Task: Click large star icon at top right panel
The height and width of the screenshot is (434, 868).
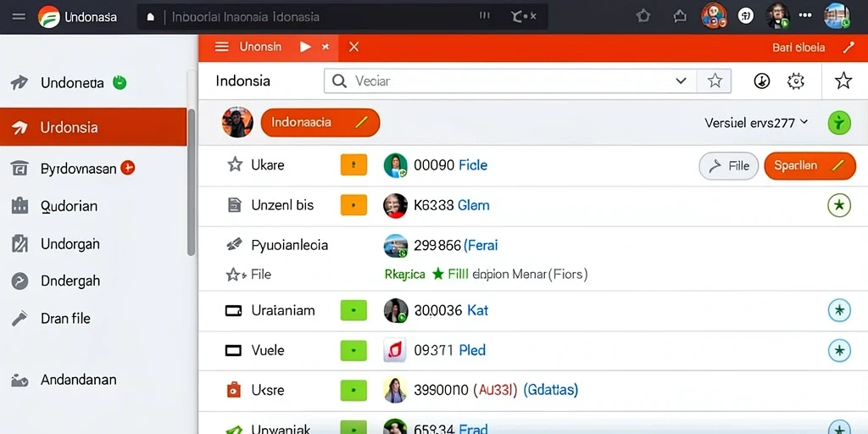Action: click(843, 81)
